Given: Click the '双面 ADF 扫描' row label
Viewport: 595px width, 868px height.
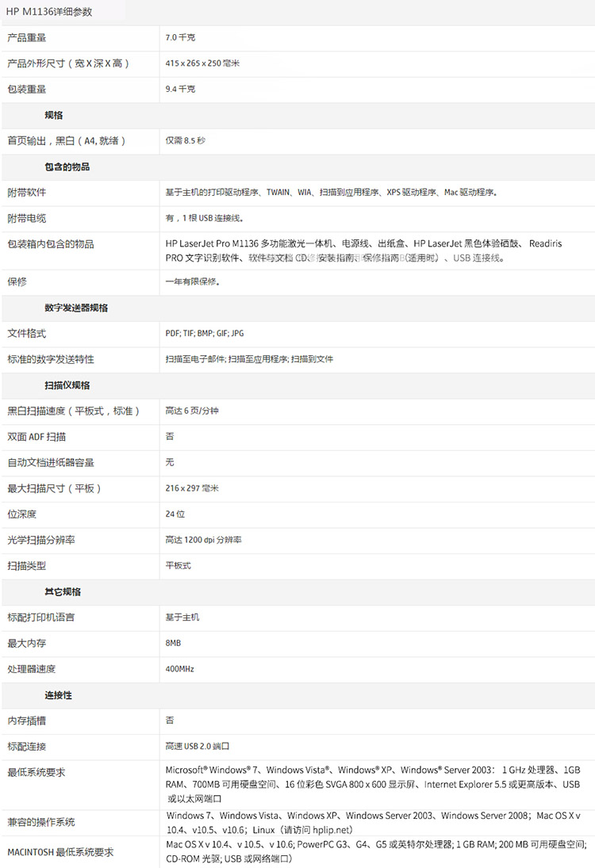Looking at the screenshot, I should [x=36, y=437].
